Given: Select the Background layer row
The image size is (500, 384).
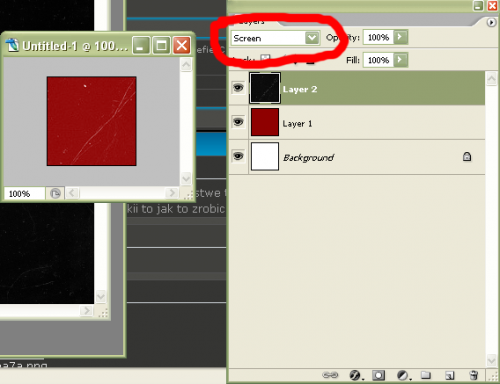Looking at the screenshot, I should click(x=356, y=157).
